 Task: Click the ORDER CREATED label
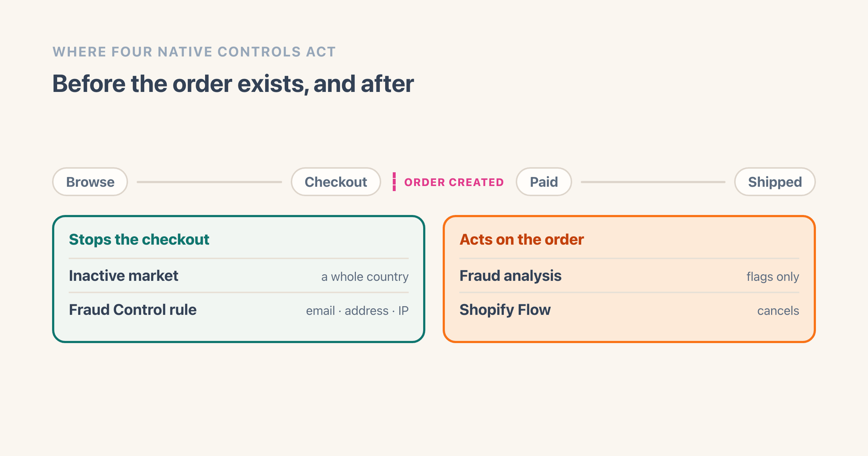[x=454, y=182]
